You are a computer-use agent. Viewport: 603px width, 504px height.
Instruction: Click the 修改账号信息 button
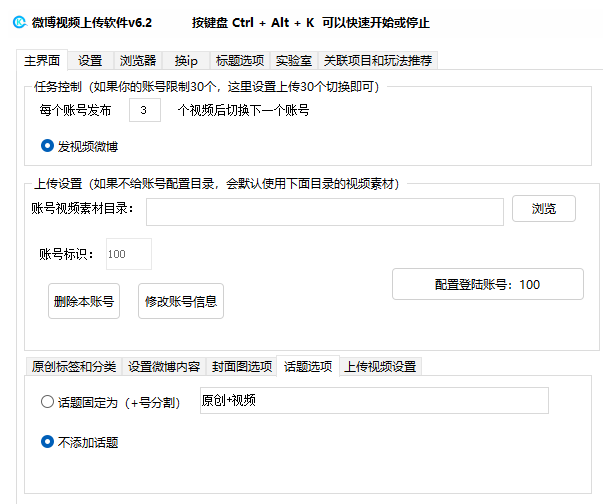pyautogui.click(x=181, y=301)
